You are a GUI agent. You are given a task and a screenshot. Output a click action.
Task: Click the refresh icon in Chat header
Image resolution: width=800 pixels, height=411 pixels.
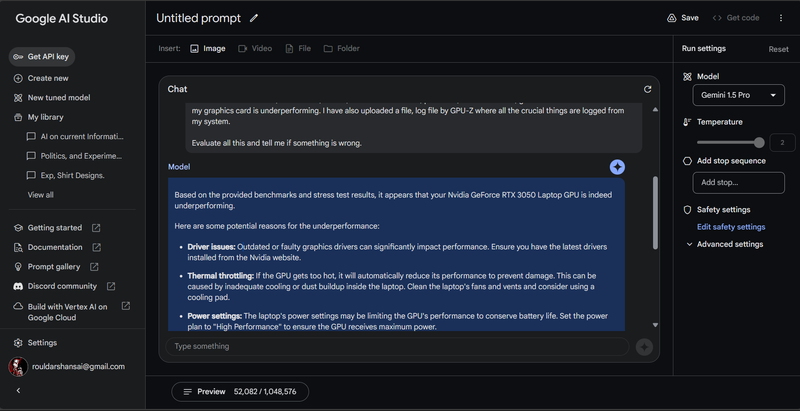tap(647, 89)
